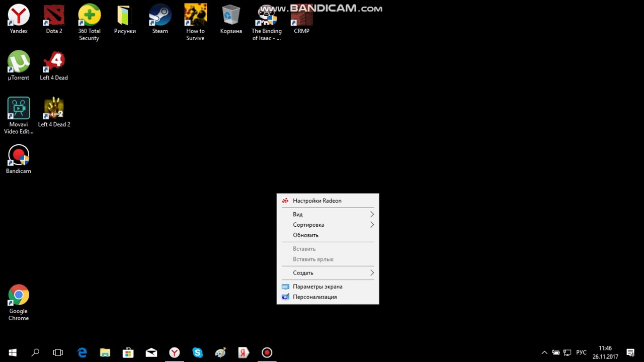Image resolution: width=644 pixels, height=362 pixels.
Task: Select the Google Chrome desktop icon
Action: pyautogui.click(x=19, y=303)
